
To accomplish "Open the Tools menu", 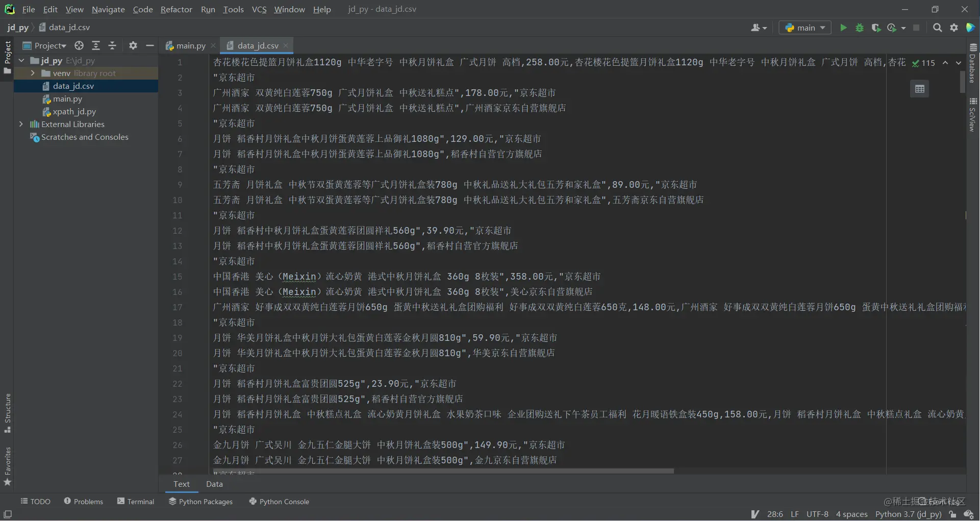I will (x=233, y=9).
